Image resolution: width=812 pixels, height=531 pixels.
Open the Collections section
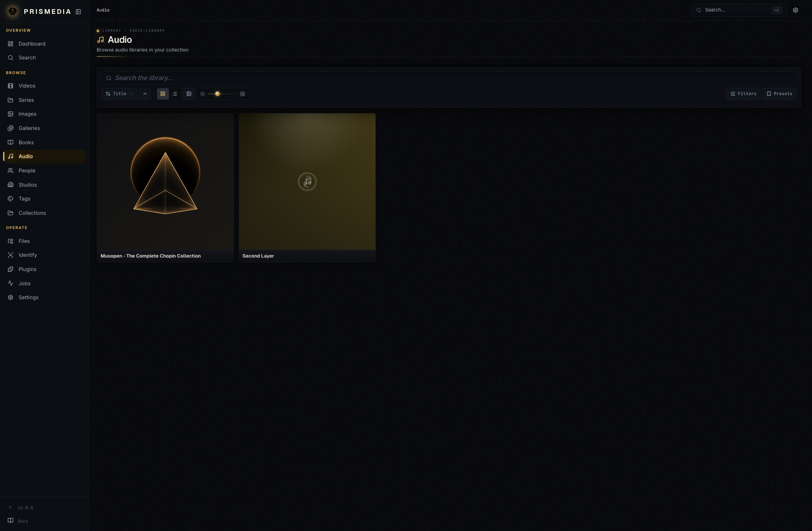pyautogui.click(x=44, y=213)
